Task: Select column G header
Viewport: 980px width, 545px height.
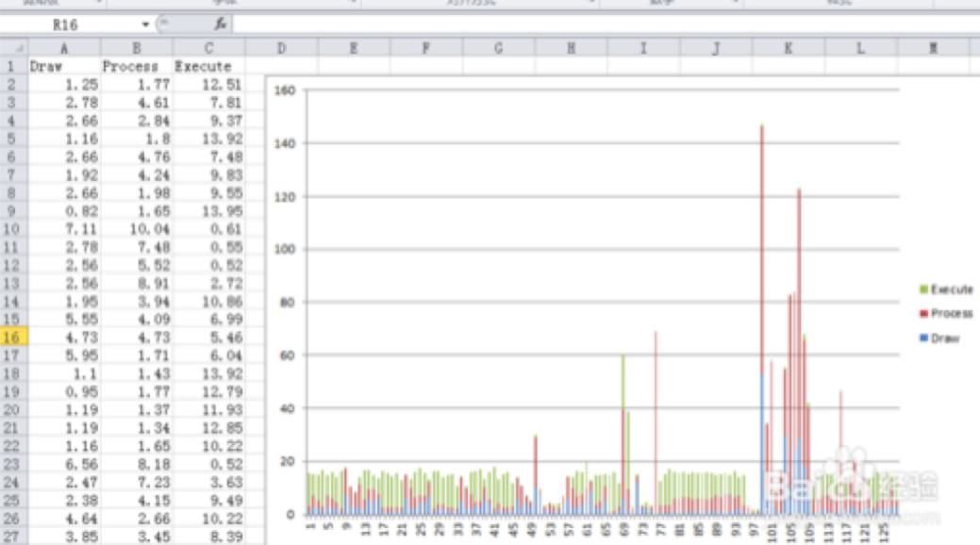Action: pos(499,48)
